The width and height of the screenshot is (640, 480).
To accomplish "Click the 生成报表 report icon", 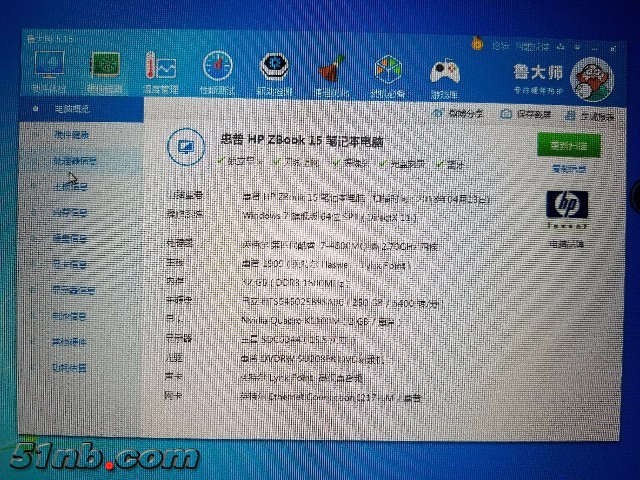I will [x=570, y=116].
